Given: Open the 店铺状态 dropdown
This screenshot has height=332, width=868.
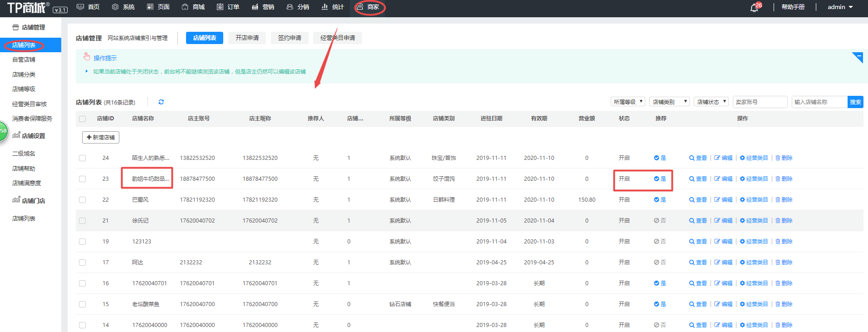Looking at the screenshot, I should click(711, 102).
